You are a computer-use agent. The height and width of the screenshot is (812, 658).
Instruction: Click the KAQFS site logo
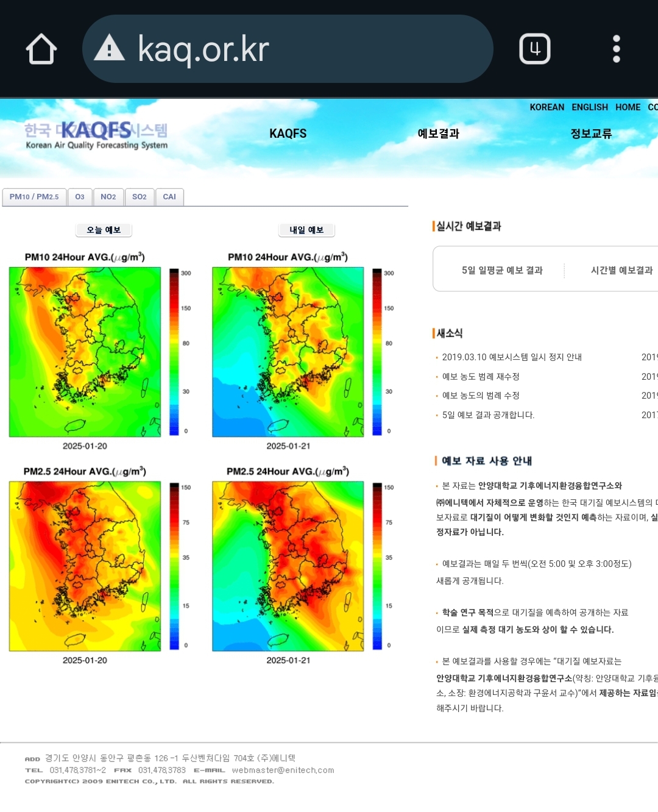coord(96,135)
